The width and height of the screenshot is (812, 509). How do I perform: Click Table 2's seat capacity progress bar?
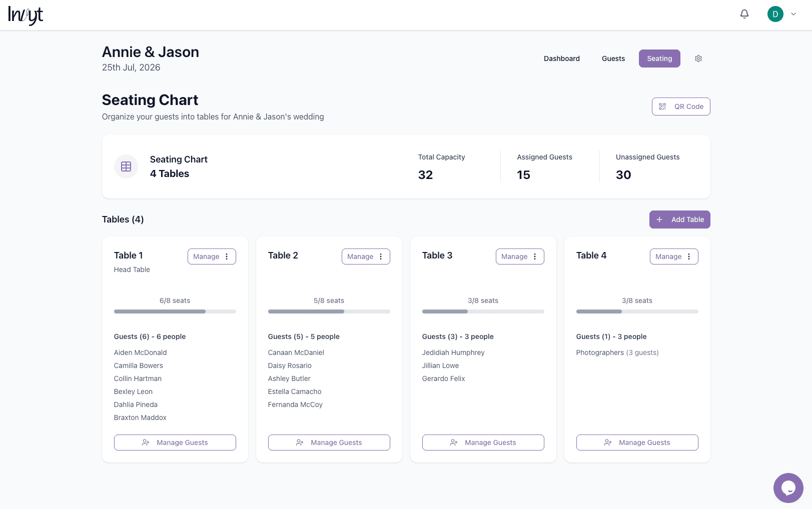[329, 311]
